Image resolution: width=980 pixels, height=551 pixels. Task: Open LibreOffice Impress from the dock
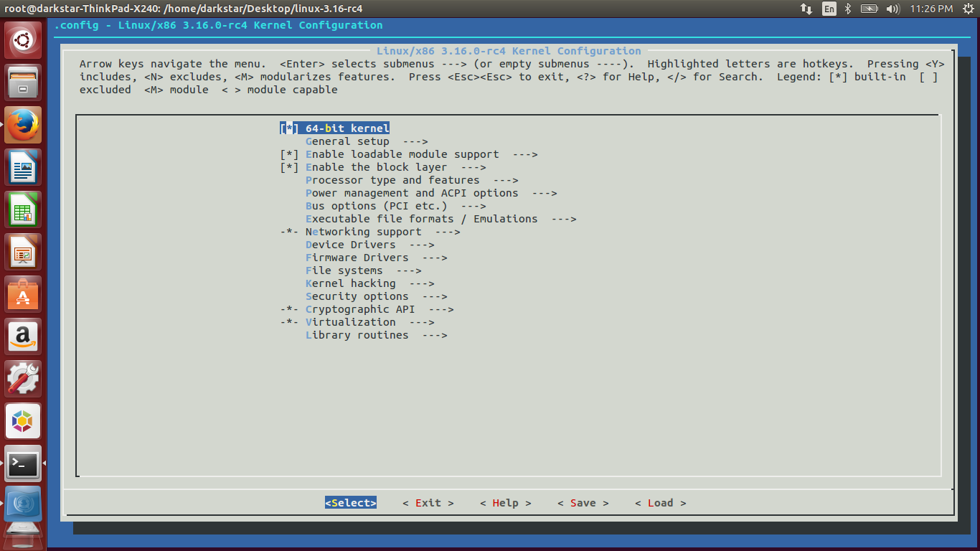coord(23,252)
